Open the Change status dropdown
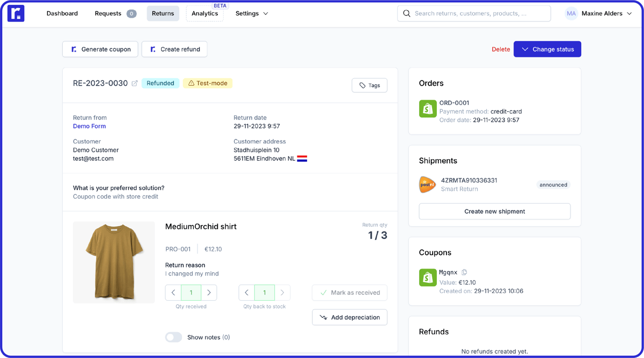The image size is (644, 358). click(547, 49)
